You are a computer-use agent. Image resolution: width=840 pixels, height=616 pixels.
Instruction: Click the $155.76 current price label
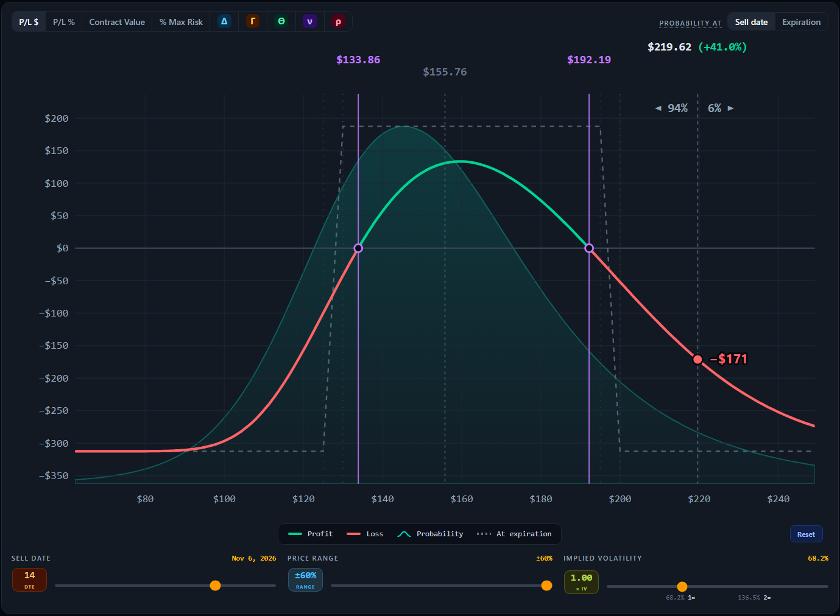point(445,72)
